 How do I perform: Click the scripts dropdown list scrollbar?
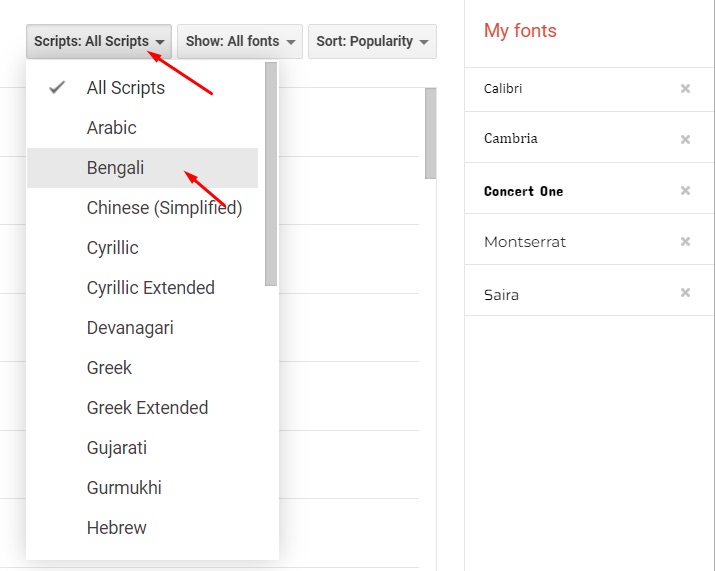pos(271,174)
